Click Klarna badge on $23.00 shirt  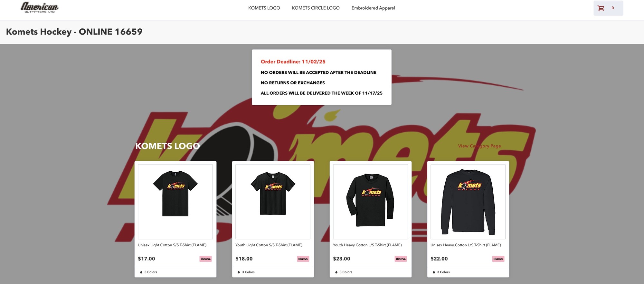[401, 259]
